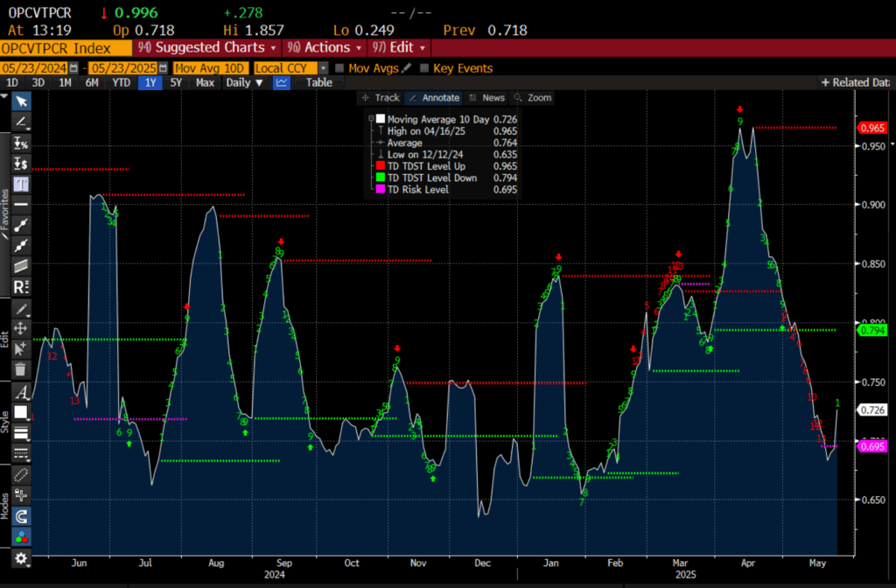Viewport: 896px width, 588px height.
Task: Select the 1Y range tab
Action: click(150, 83)
